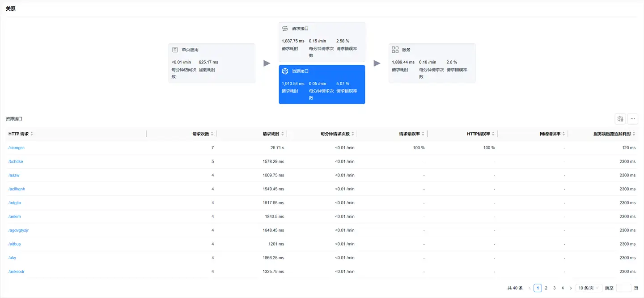Viewport: 644px width, 298px height.
Task: Click the 资源接口 cube icon
Action: pos(285,71)
